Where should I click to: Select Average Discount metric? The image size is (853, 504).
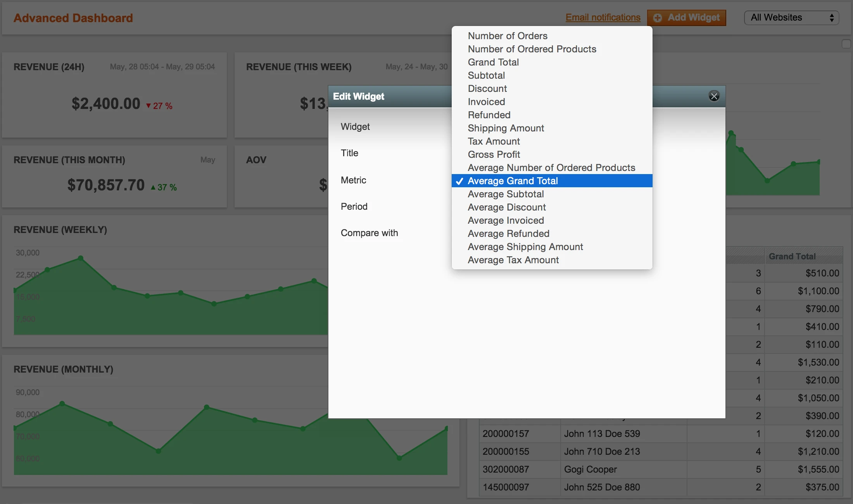(x=506, y=207)
